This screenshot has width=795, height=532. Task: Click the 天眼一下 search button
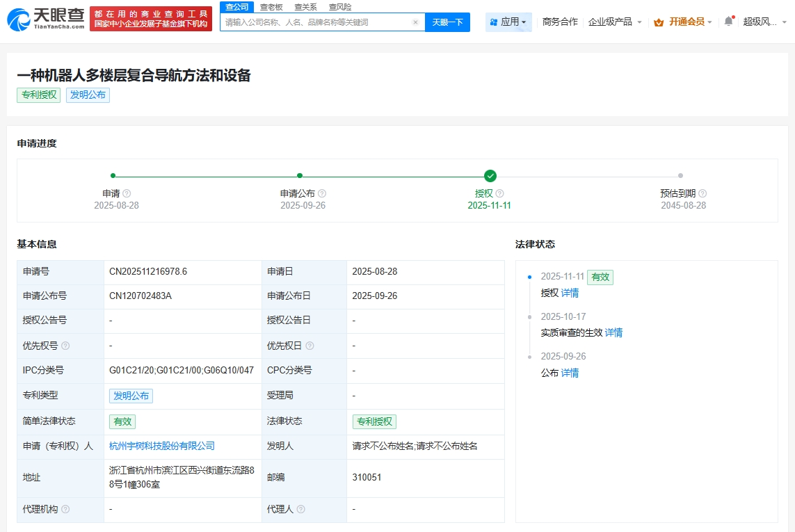447,22
